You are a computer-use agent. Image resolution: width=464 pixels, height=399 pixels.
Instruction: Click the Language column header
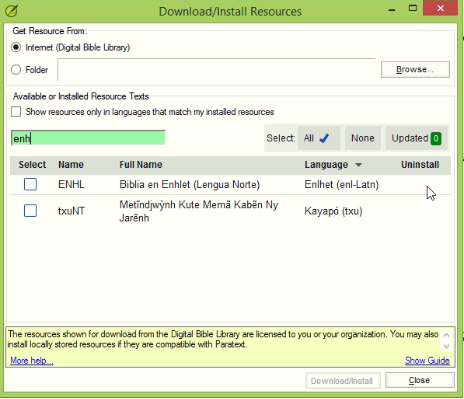326,165
